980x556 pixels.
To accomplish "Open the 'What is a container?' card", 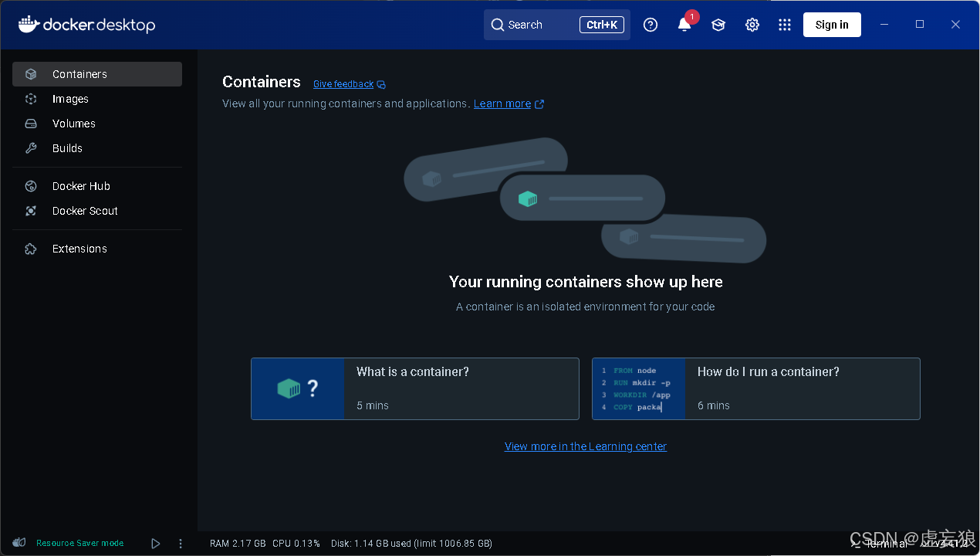I will (415, 388).
